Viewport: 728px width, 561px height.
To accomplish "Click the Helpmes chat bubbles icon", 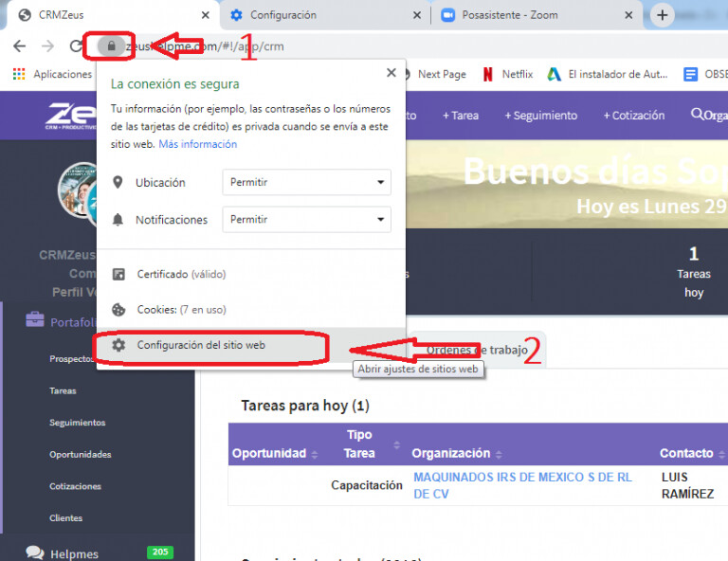I will coord(35,552).
